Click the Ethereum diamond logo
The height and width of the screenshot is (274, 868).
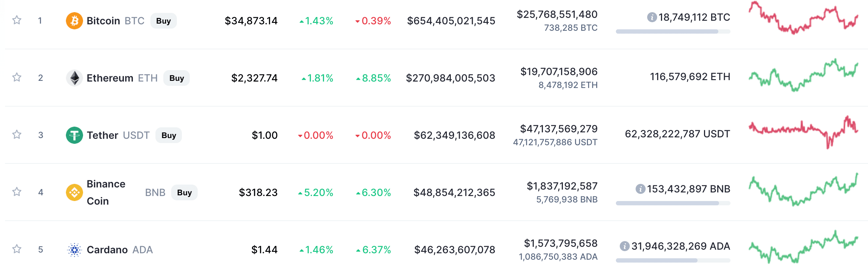click(74, 78)
